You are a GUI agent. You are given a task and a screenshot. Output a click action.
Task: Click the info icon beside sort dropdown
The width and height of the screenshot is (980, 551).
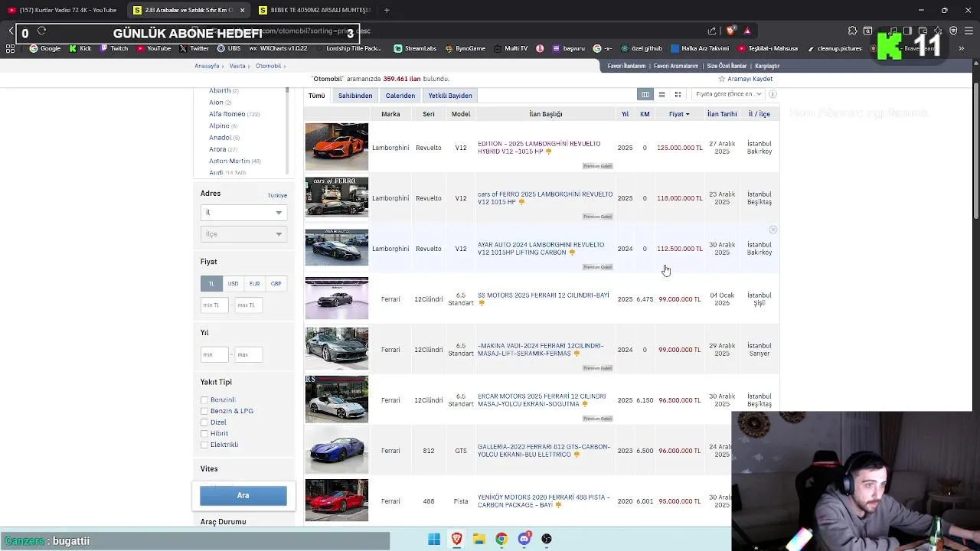(773, 94)
